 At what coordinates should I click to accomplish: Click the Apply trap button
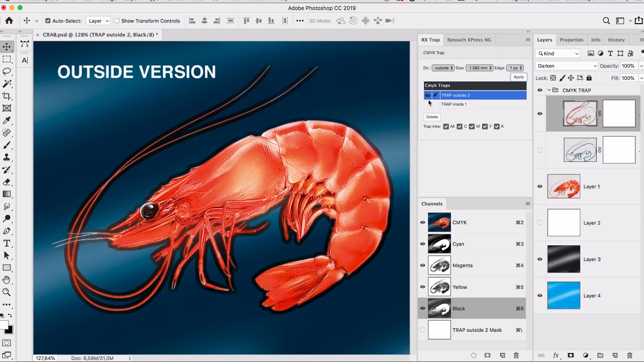(x=518, y=76)
